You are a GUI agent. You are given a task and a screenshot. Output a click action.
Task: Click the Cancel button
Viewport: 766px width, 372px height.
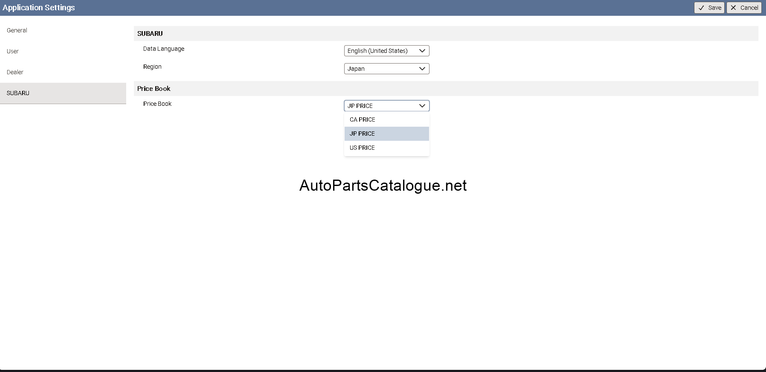pos(744,8)
